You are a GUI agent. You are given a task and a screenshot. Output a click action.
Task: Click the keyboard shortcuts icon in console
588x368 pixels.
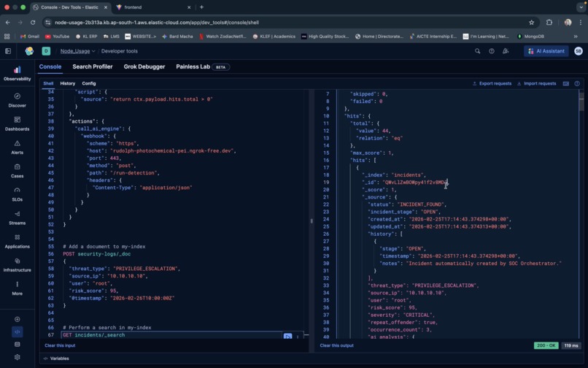[566, 83]
